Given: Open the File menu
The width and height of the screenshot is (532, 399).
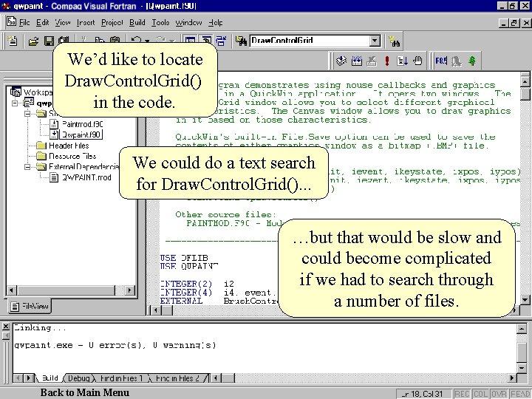Looking at the screenshot, I should (24, 22).
